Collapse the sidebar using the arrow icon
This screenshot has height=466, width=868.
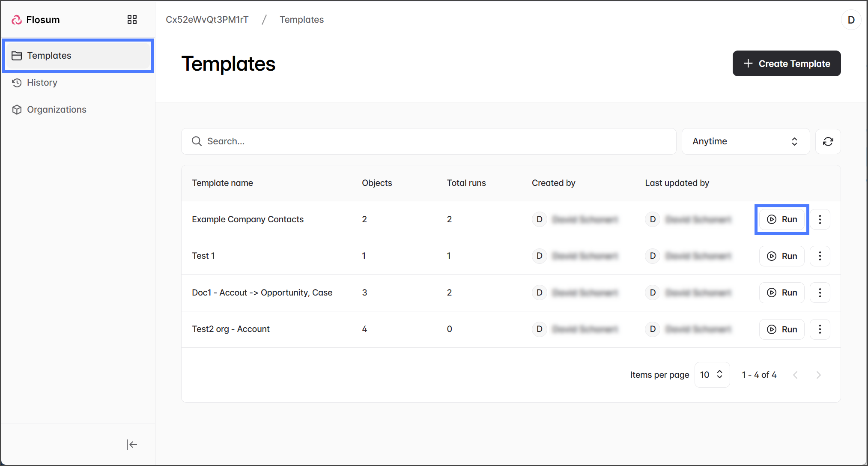click(x=131, y=445)
